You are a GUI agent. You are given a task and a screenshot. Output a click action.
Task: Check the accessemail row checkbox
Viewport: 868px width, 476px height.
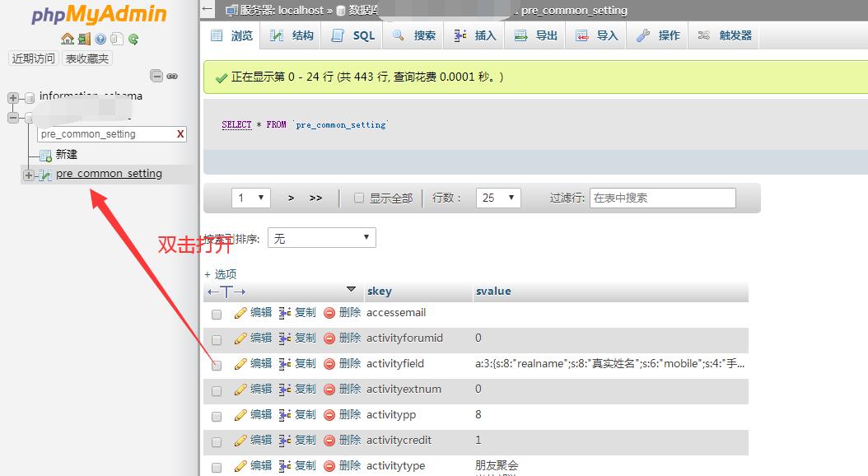pyautogui.click(x=217, y=314)
